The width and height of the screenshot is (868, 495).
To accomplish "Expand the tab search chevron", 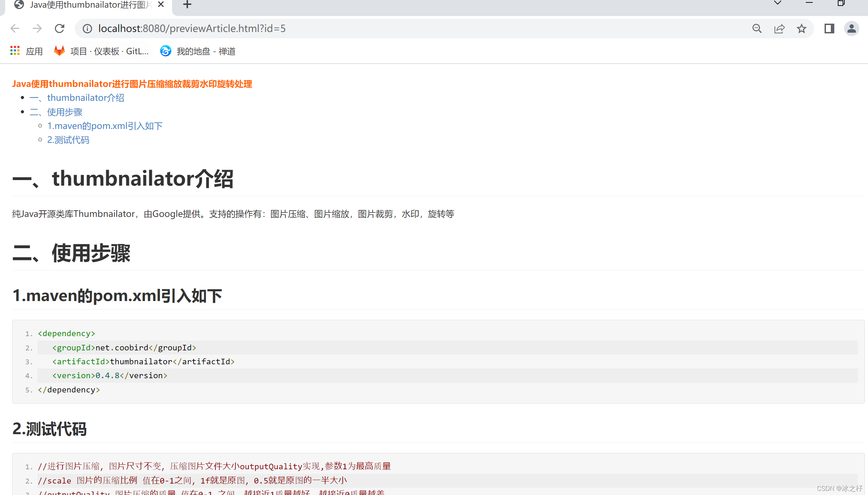I will click(778, 3).
